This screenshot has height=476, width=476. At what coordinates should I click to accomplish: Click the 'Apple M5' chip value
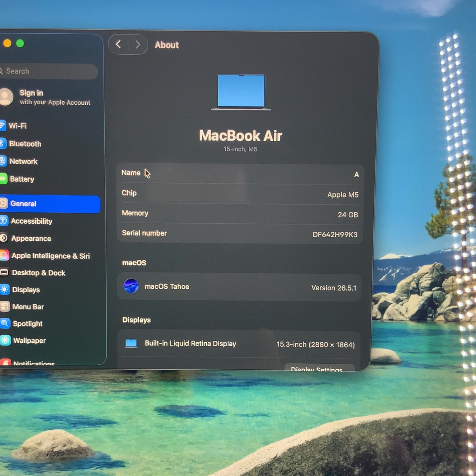point(343,195)
